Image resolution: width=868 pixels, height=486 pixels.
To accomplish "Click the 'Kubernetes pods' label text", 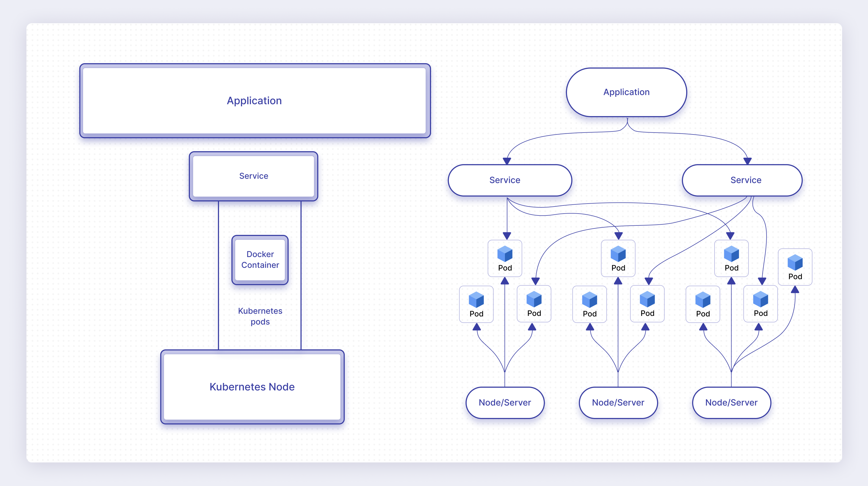I will [x=260, y=316].
